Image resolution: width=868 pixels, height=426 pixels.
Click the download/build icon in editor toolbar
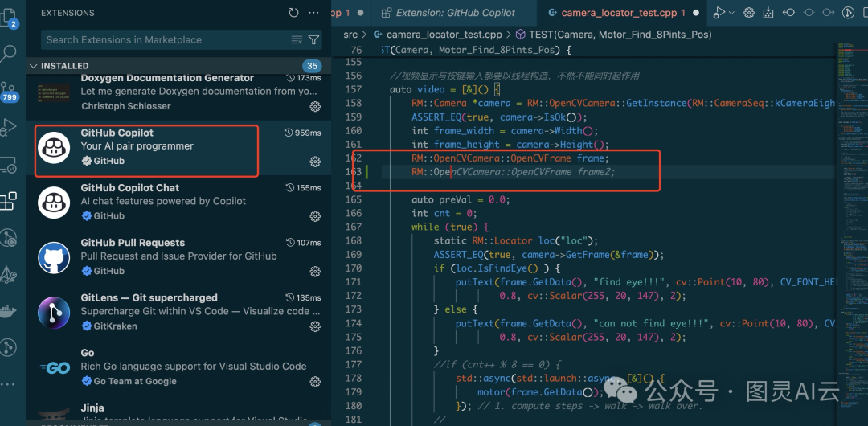coord(768,13)
